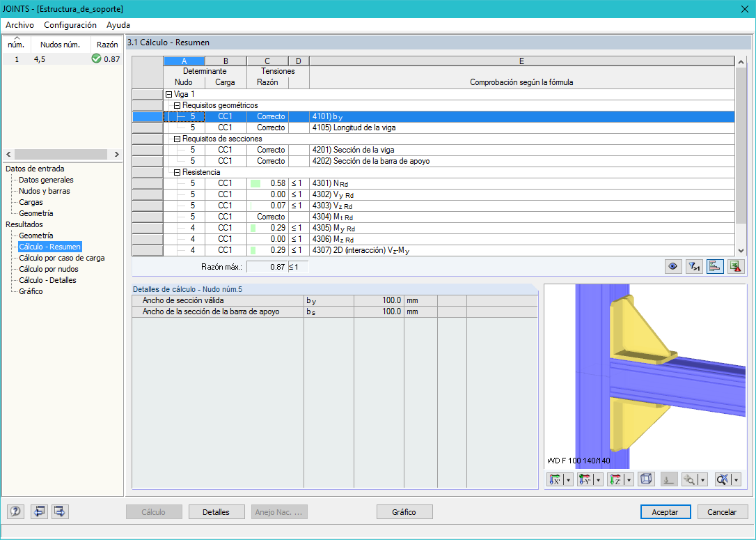Click the next window arrow icon
Viewport: 756px width, 540px height.
[60, 511]
